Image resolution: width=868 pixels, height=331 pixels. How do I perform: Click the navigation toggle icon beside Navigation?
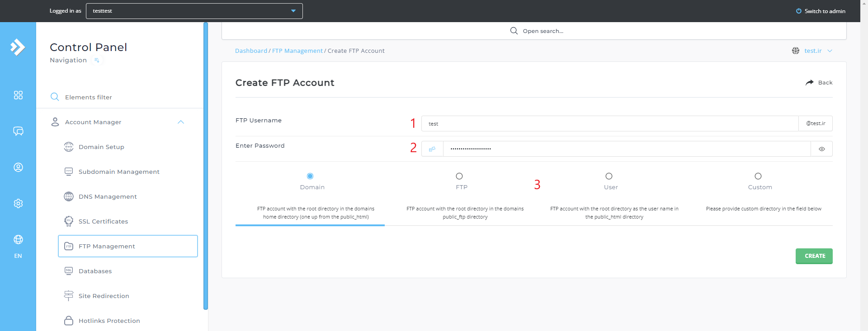pos(97,61)
